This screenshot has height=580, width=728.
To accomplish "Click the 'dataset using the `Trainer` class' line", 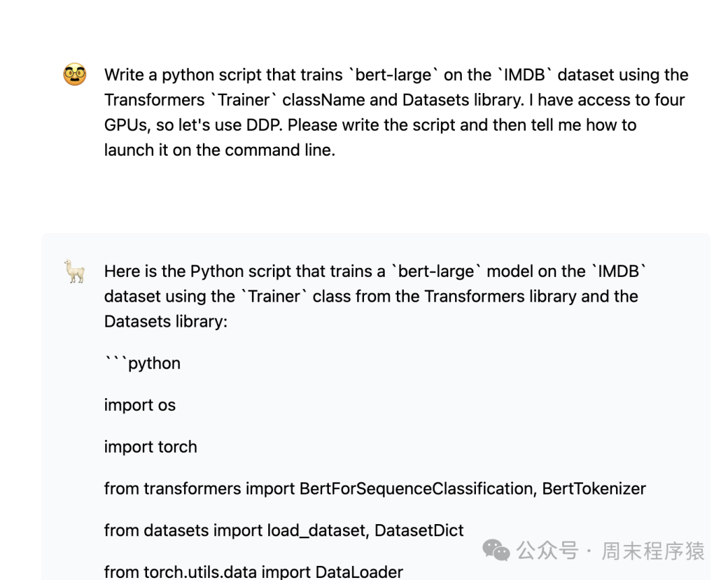I will pyautogui.click(x=371, y=296).
